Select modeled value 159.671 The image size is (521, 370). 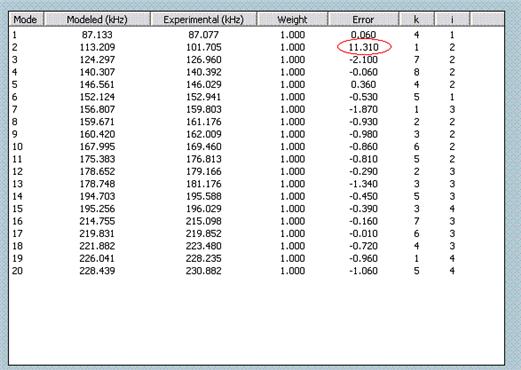97,122
